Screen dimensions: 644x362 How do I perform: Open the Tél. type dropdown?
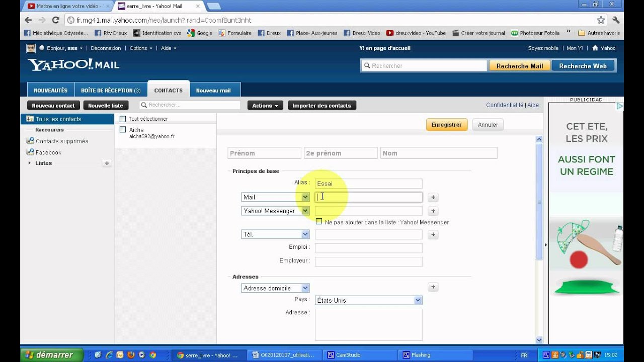[275, 234]
